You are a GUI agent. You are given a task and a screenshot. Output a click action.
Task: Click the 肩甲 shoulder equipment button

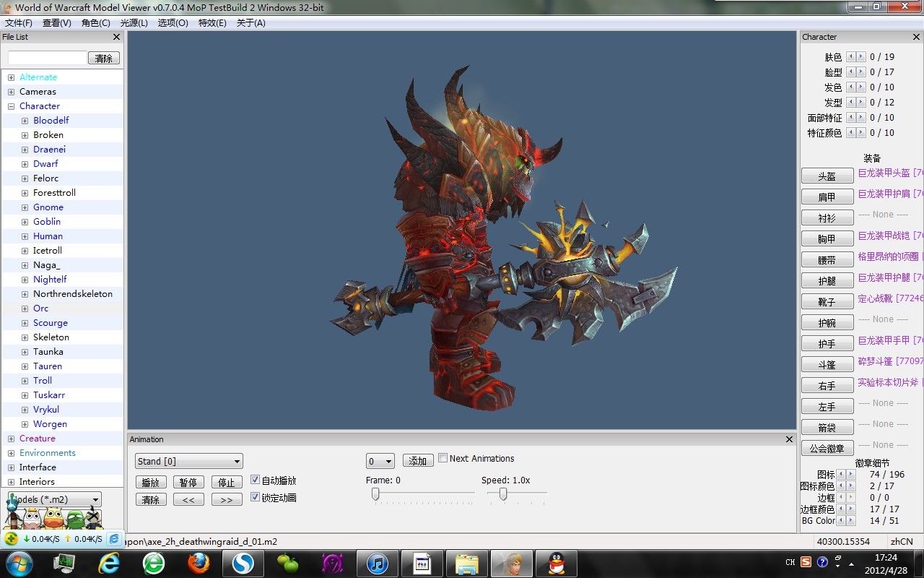pos(827,197)
